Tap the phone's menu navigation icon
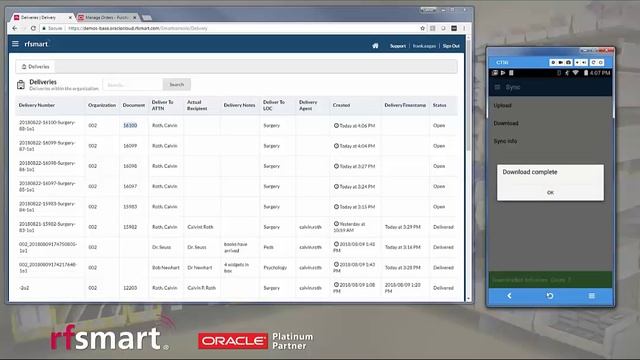640x360 pixels. (x=591, y=296)
